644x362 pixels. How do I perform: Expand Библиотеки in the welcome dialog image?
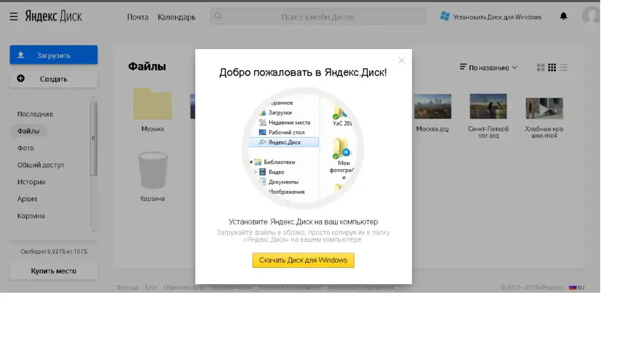coord(250,162)
